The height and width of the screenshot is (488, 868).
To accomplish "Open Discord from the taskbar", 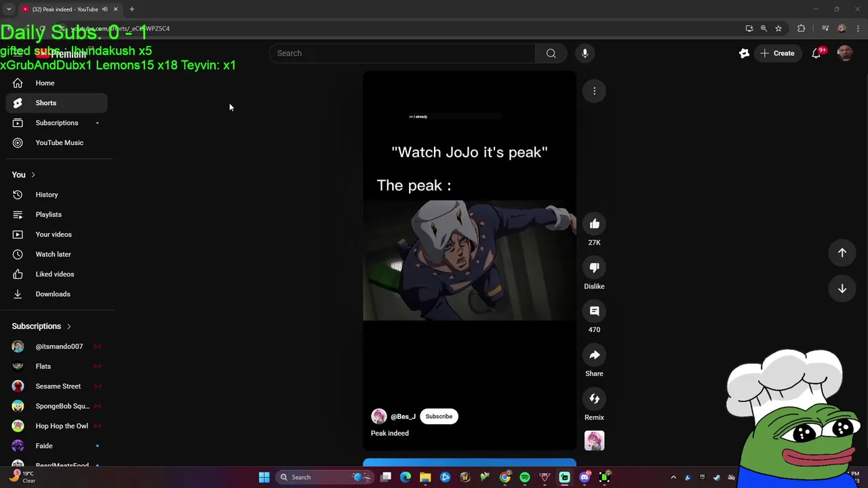I will tap(585, 477).
